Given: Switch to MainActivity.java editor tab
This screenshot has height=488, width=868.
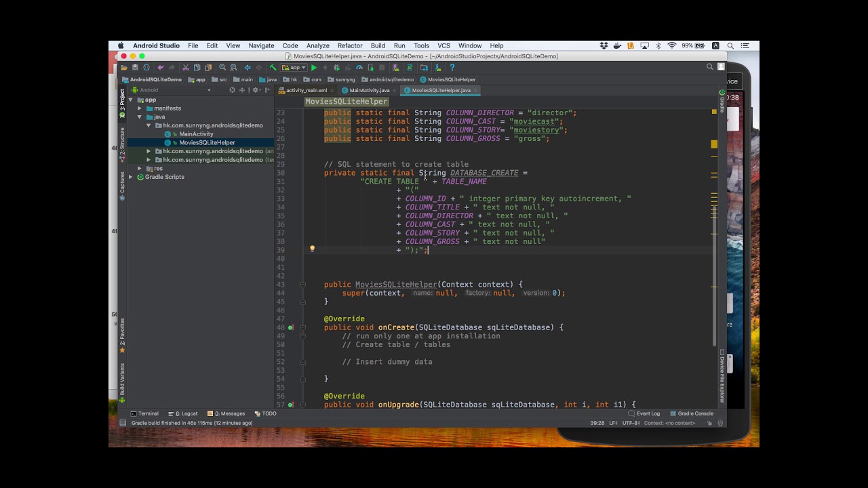Looking at the screenshot, I should 370,90.
